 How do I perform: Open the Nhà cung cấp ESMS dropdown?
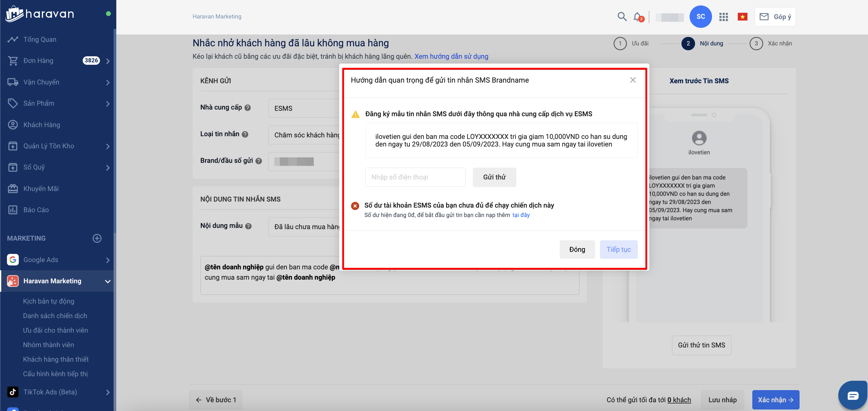(x=304, y=108)
